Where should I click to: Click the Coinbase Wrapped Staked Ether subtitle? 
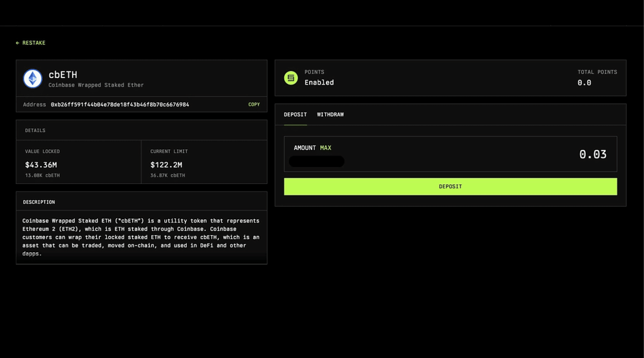click(96, 85)
